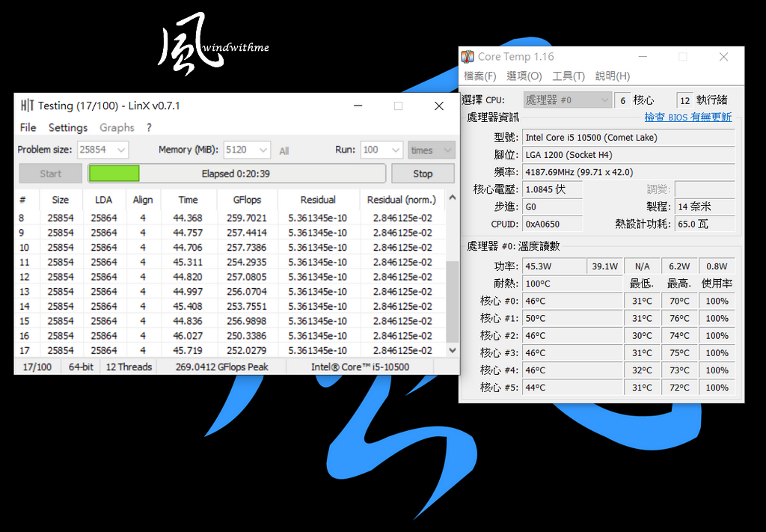Select the time value 44.757
This screenshot has width=766, height=532.
pos(188,233)
